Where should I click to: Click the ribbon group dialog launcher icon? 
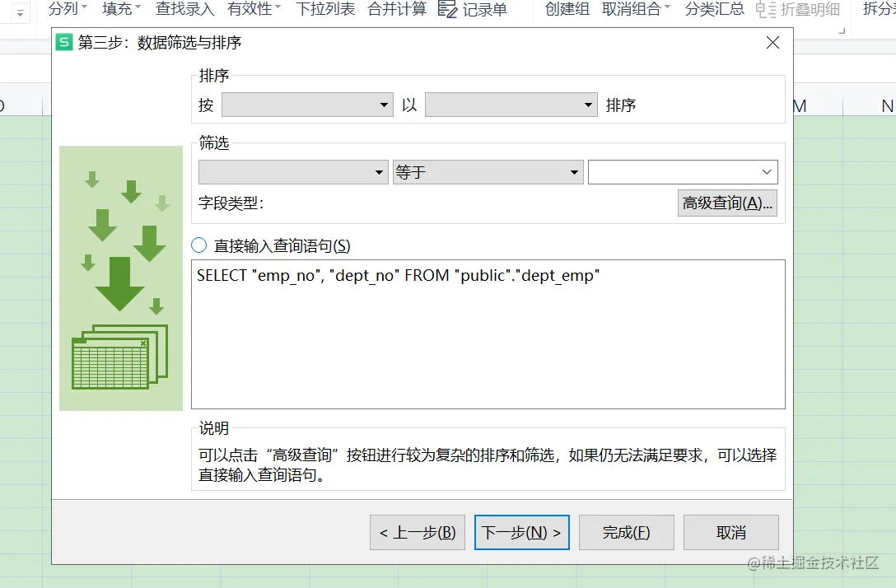pos(842,30)
